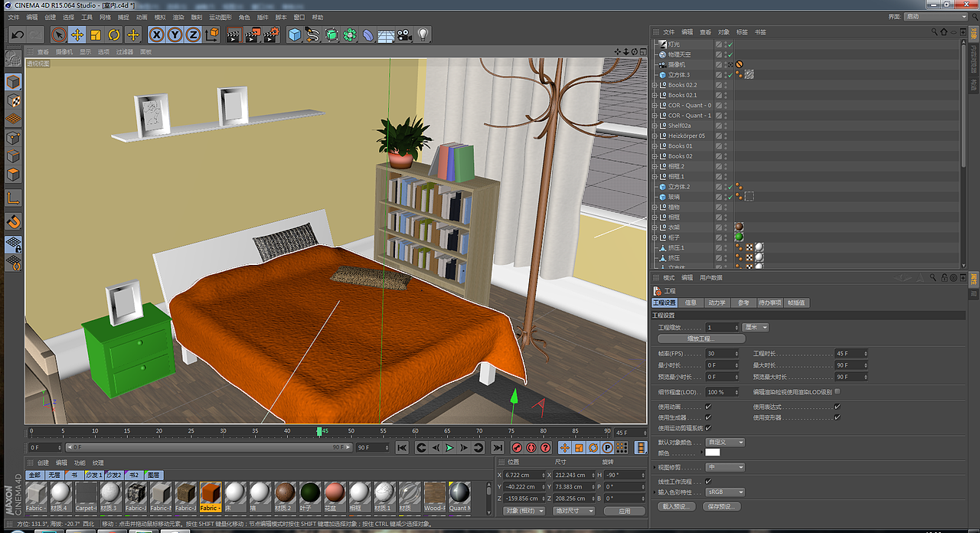The image size is (980, 533).
Task: Activate the Move tool
Action: [x=77, y=34]
